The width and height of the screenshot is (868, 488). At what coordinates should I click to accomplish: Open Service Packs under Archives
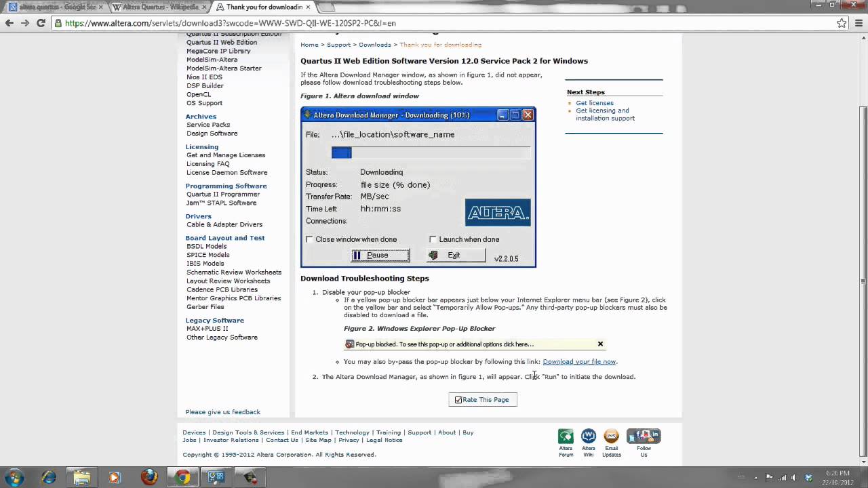(208, 125)
